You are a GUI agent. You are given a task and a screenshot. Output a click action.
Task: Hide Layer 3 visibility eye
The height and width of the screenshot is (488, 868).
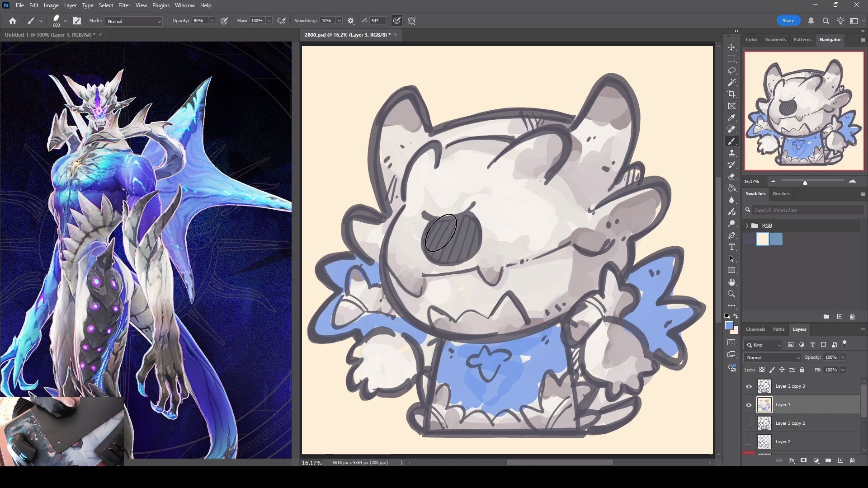click(749, 405)
